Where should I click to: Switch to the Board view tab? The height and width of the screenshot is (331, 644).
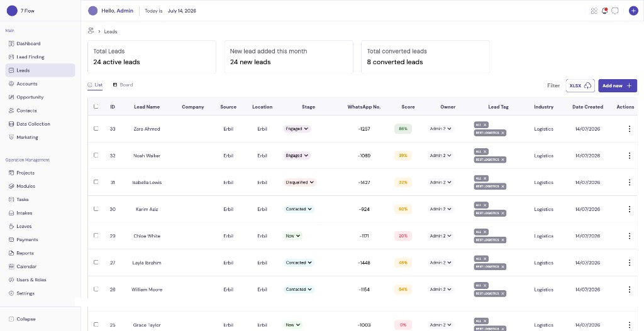point(123,85)
